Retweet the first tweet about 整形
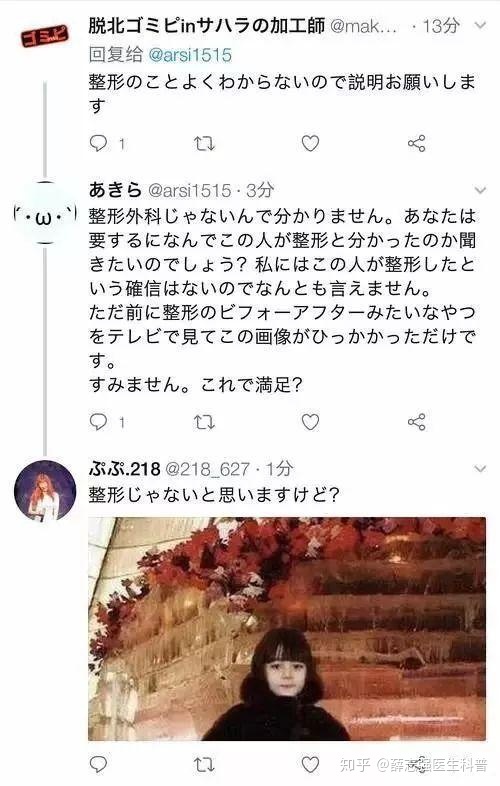Image resolution: width=500 pixels, height=786 pixels. click(204, 144)
